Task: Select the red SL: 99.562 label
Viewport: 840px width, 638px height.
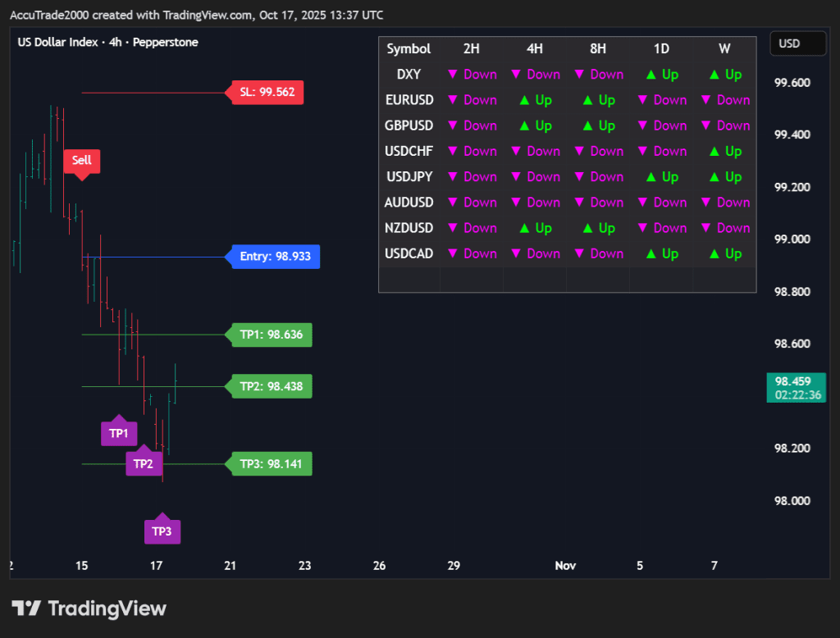Action: click(x=267, y=93)
